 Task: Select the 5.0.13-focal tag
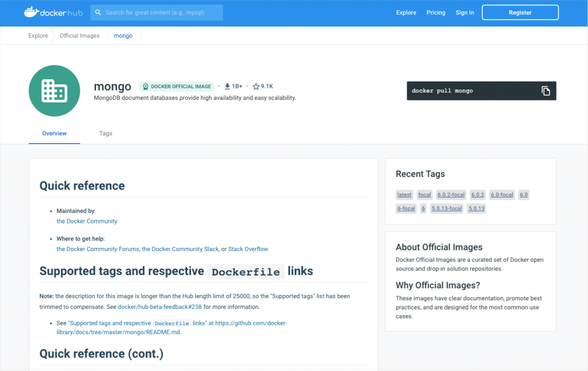point(447,208)
